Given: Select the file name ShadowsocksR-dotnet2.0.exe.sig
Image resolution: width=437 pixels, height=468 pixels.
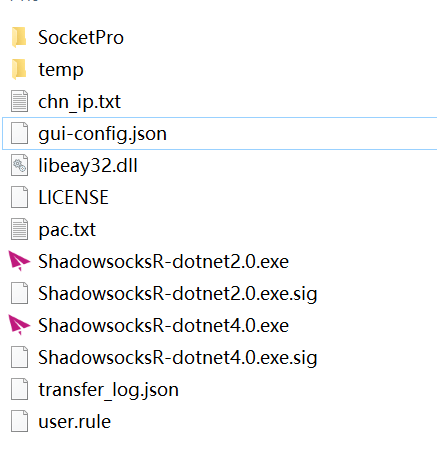Looking at the screenshot, I should [x=178, y=294].
